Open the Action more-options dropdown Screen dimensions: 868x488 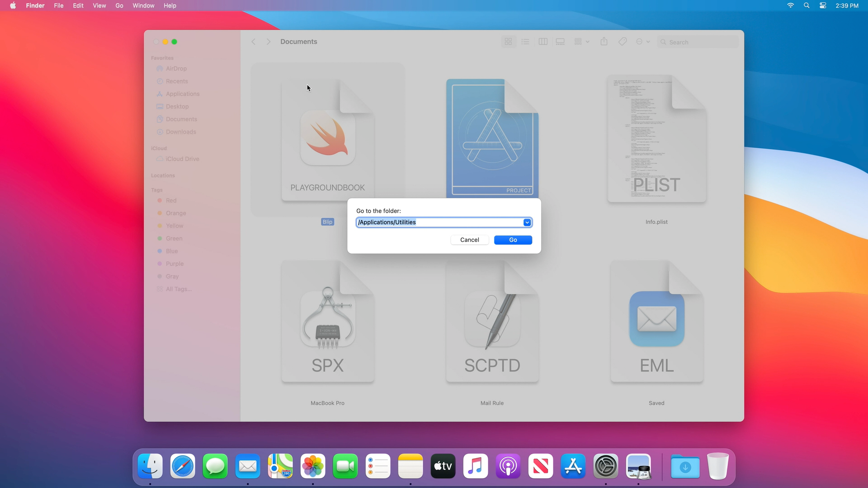point(643,42)
